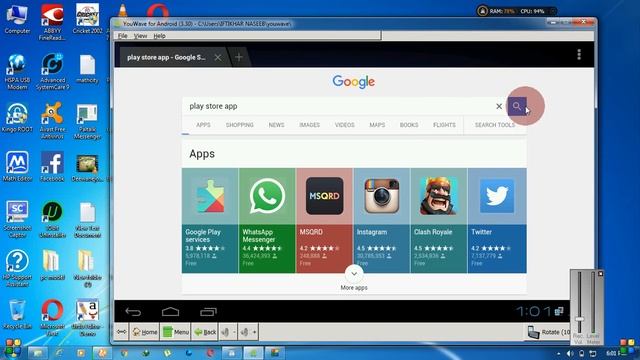Click the HSPA USB Modem desktop icon
Image resolution: width=640 pixels, height=360 pixels.
click(17, 72)
